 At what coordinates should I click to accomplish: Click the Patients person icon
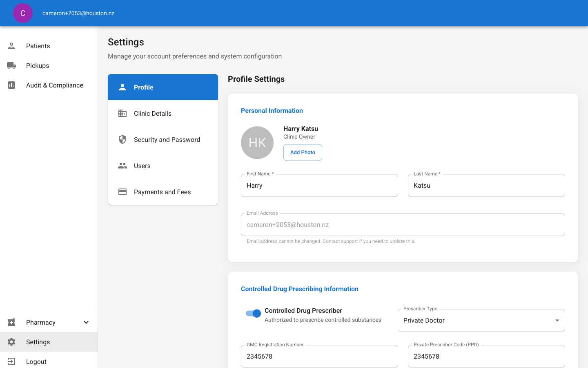(x=11, y=46)
